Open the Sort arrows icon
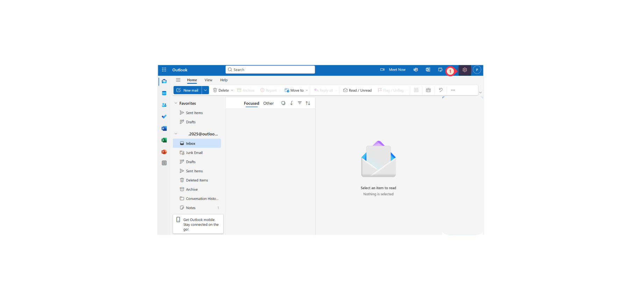Viewport: 644px width, 299px height. (x=308, y=103)
